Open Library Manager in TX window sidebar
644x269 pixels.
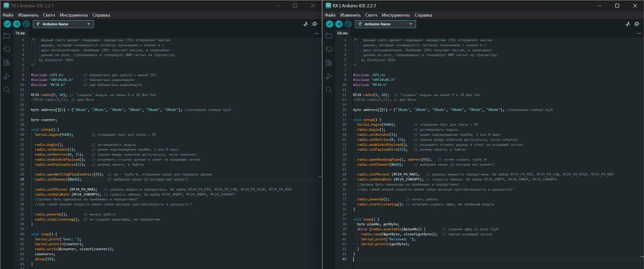[x=7, y=63]
